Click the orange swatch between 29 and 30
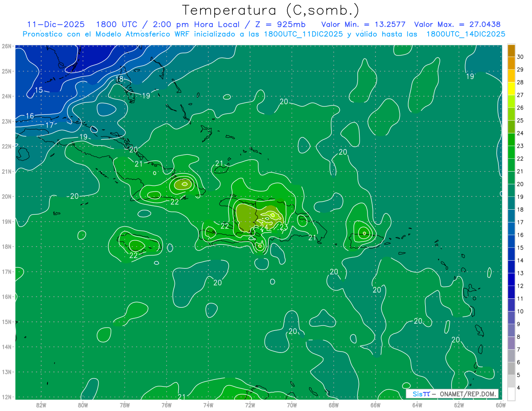Screen dimensions: 532x411 pos(511,63)
